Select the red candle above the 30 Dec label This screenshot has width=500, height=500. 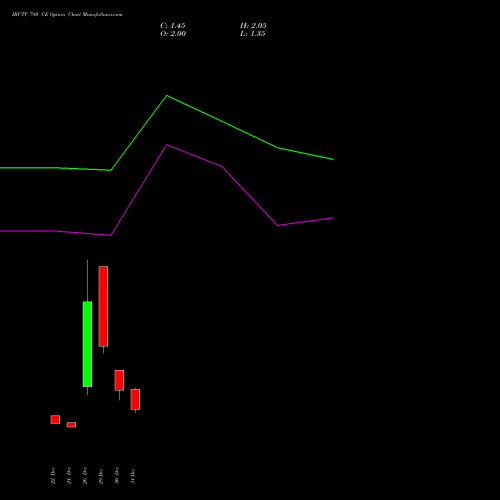coord(119,380)
